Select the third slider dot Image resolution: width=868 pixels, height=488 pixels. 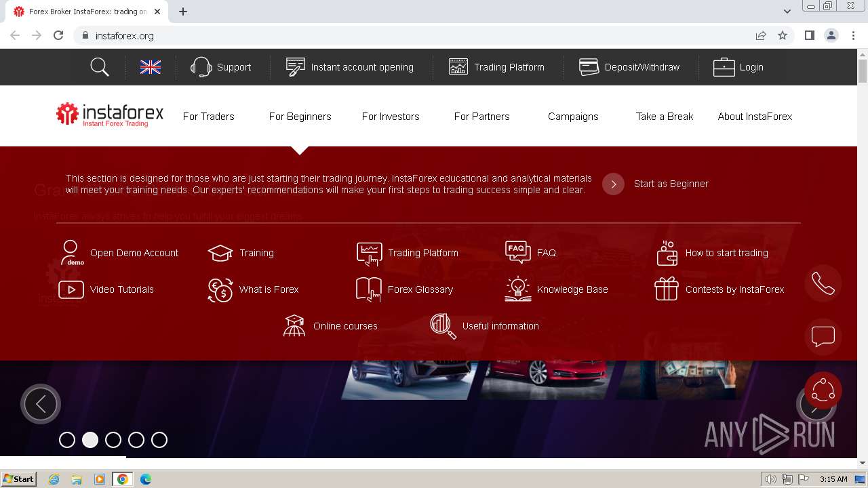click(113, 440)
